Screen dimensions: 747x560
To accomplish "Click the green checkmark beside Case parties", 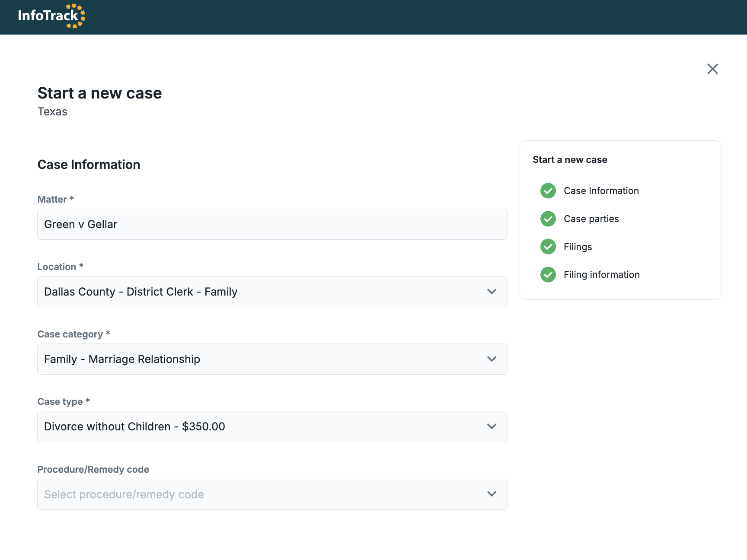I will coord(548,219).
